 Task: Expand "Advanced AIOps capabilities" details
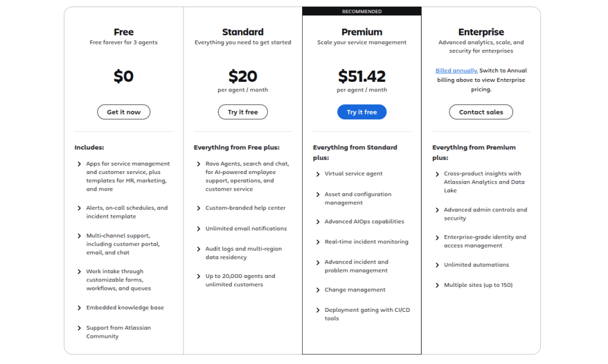click(x=316, y=221)
